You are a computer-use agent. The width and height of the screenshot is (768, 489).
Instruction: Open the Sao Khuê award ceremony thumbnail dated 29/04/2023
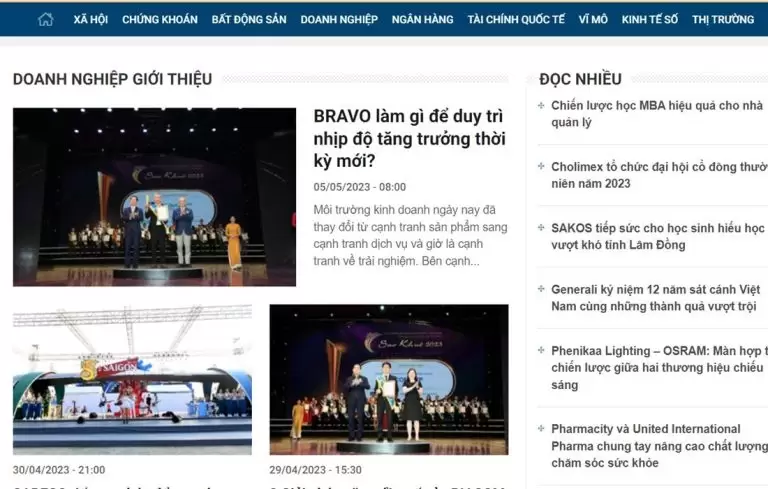pos(389,380)
